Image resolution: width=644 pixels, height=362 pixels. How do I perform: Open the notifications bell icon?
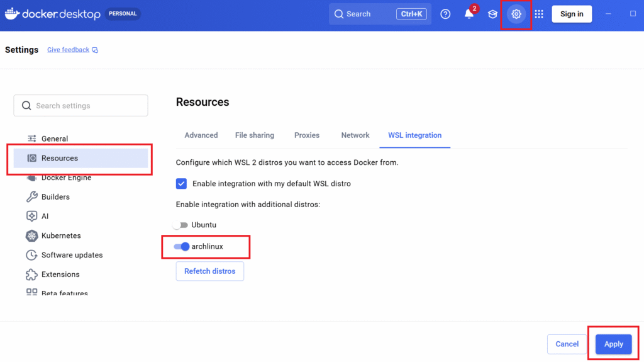tap(469, 14)
